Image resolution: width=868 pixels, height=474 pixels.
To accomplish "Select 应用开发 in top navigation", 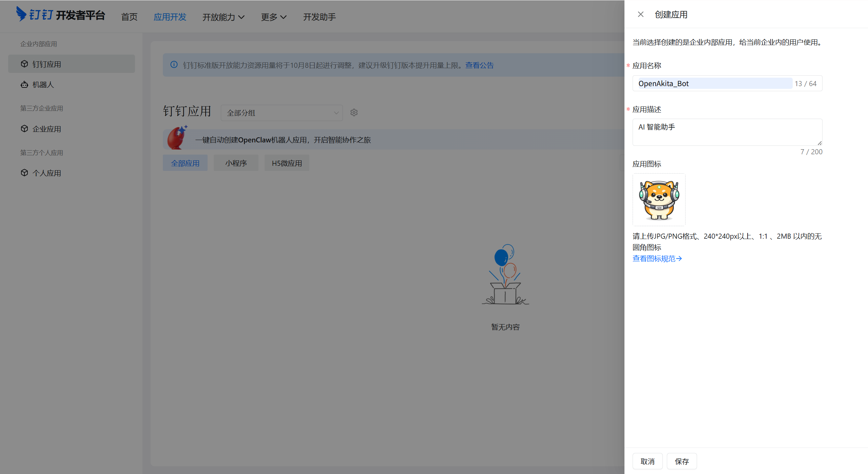I will click(170, 17).
